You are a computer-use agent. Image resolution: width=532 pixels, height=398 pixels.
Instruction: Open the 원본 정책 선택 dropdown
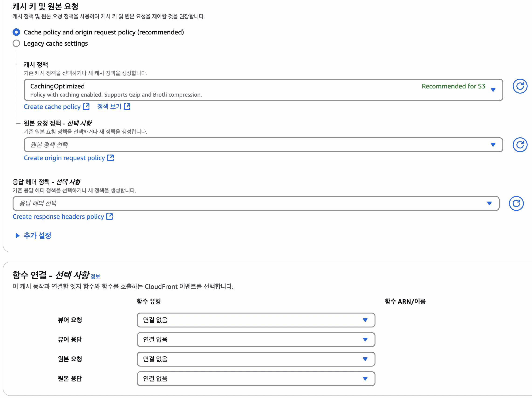tap(263, 145)
